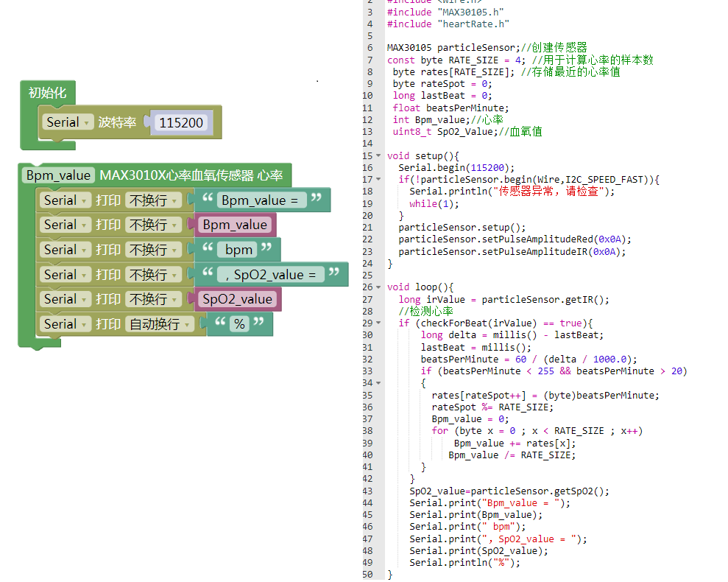The width and height of the screenshot is (728, 582).
Task: Click the Bpm_value field in MAX3010X sensor block
Action: [58, 175]
